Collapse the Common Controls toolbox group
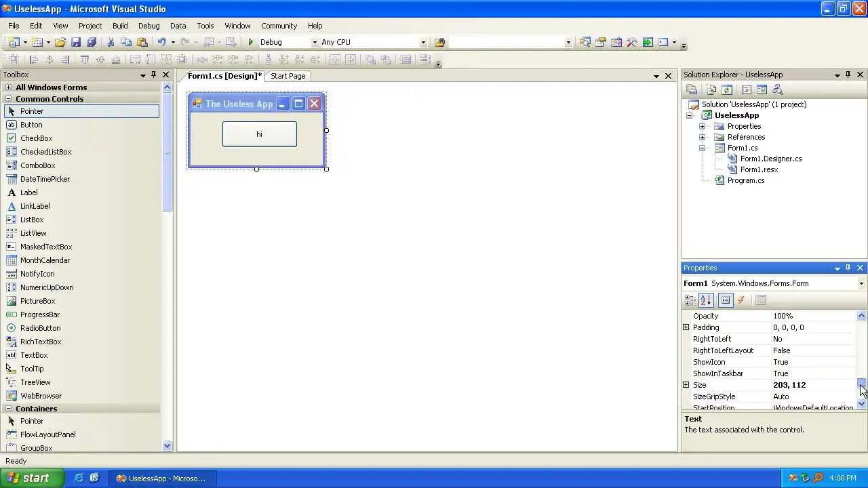The image size is (868, 488). click(8, 99)
